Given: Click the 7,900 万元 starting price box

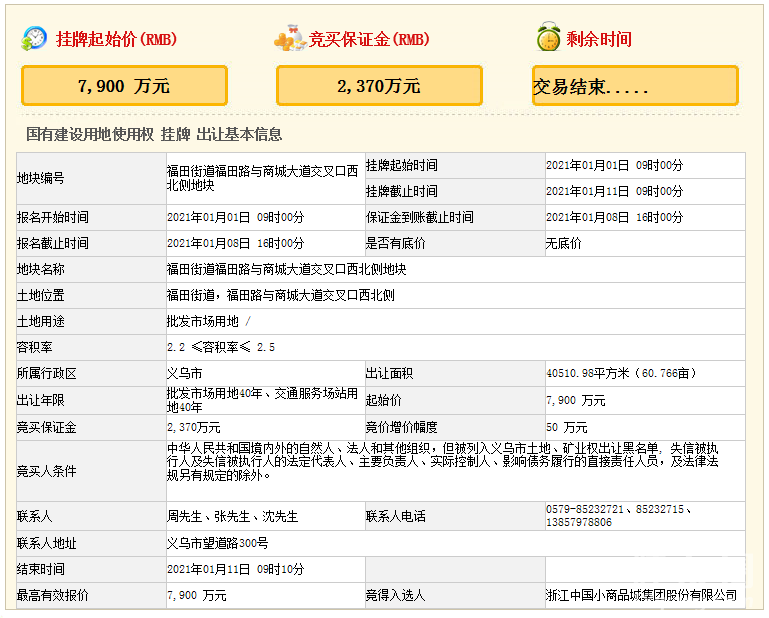Looking at the screenshot, I should pyautogui.click(x=124, y=86).
